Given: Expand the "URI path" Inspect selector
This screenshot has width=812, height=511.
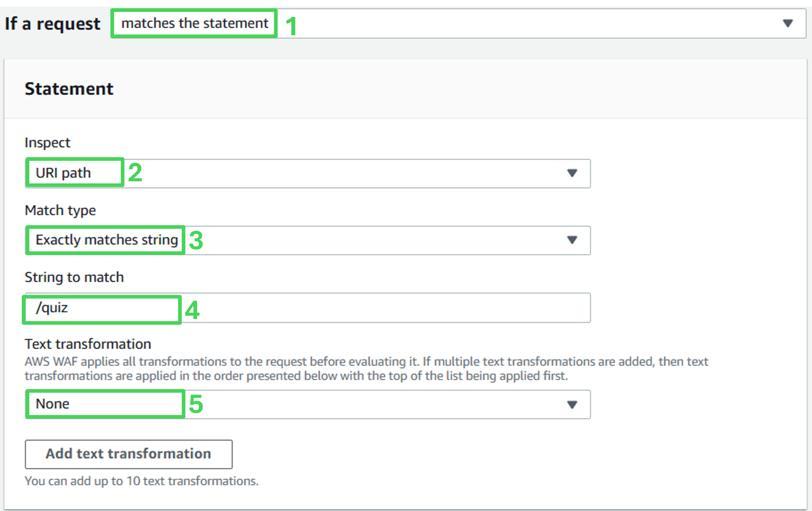Looking at the screenshot, I should [304, 173].
